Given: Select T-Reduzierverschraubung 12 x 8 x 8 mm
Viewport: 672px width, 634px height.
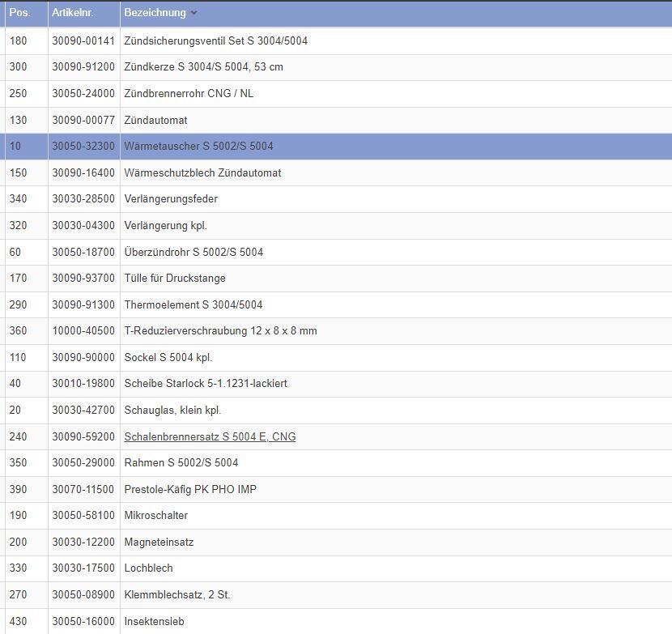Looking at the screenshot, I should point(220,331).
